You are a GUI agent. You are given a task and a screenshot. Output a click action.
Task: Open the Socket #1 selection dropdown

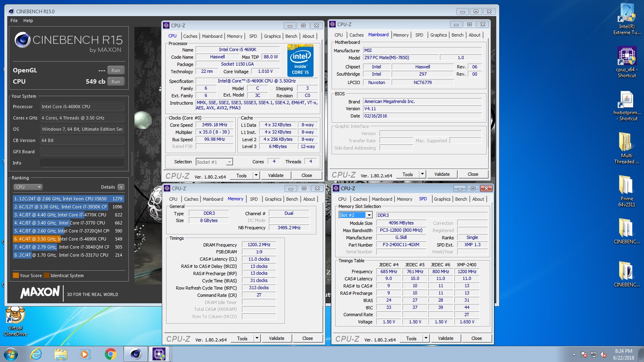pos(214,162)
